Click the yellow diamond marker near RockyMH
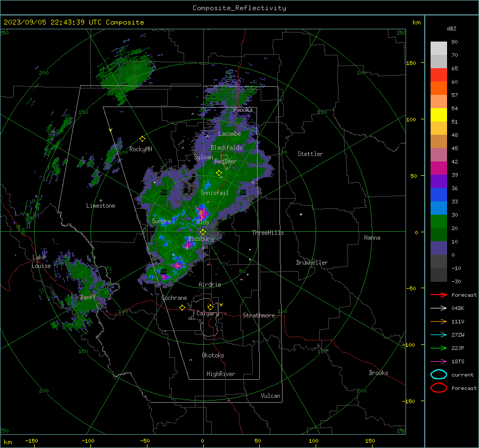This screenshot has width=479, height=448. click(142, 139)
